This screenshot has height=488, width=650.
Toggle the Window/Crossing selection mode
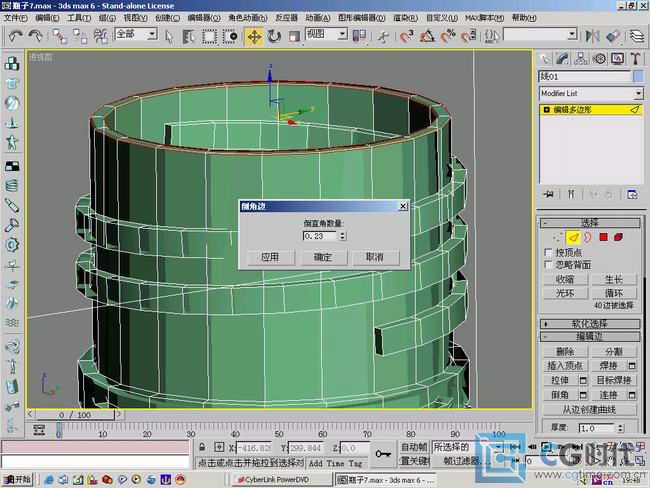pos(230,36)
